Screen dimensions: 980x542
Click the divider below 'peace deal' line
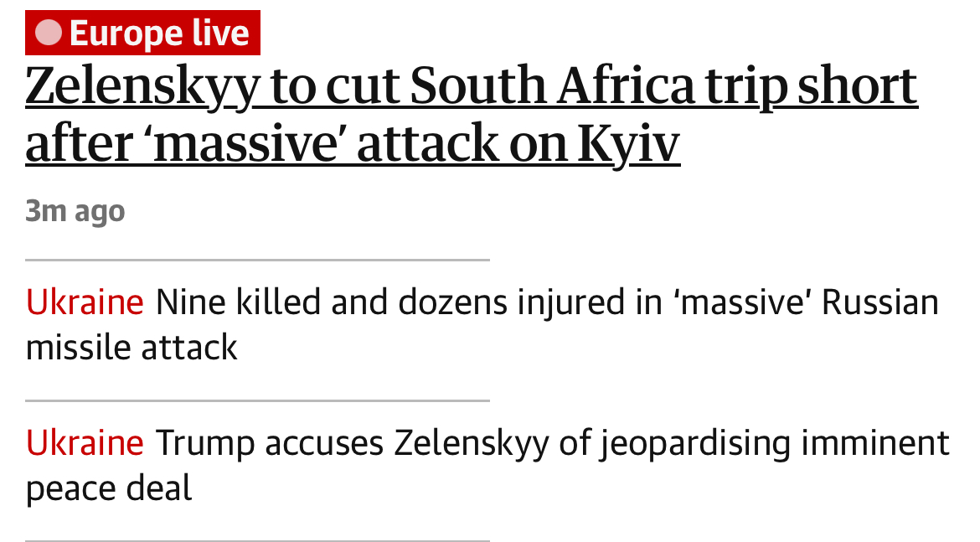[257, 540]
